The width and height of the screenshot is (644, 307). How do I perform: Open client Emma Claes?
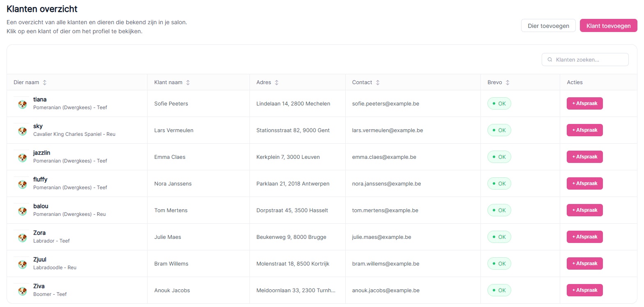(x=170, y=157)
